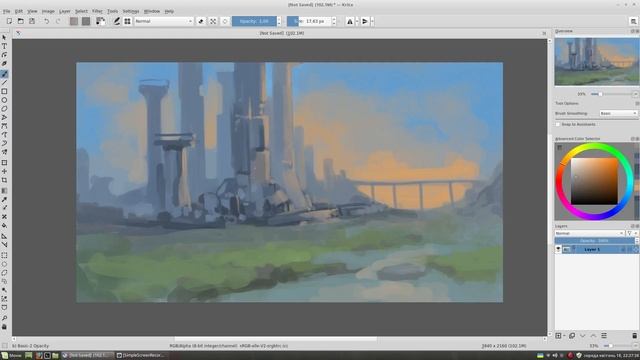The image size is (640, 360).
Task: Click the brush opacity stepper arrows
Action: pos(279,21)
